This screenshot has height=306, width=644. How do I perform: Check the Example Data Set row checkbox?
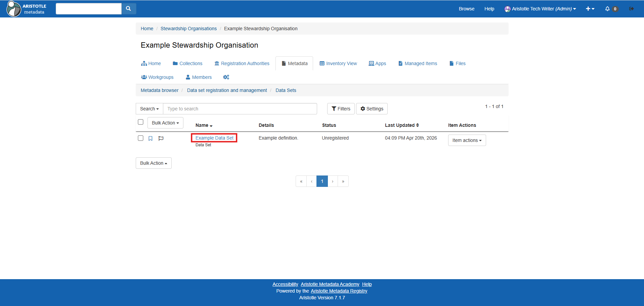pos(141,138)
